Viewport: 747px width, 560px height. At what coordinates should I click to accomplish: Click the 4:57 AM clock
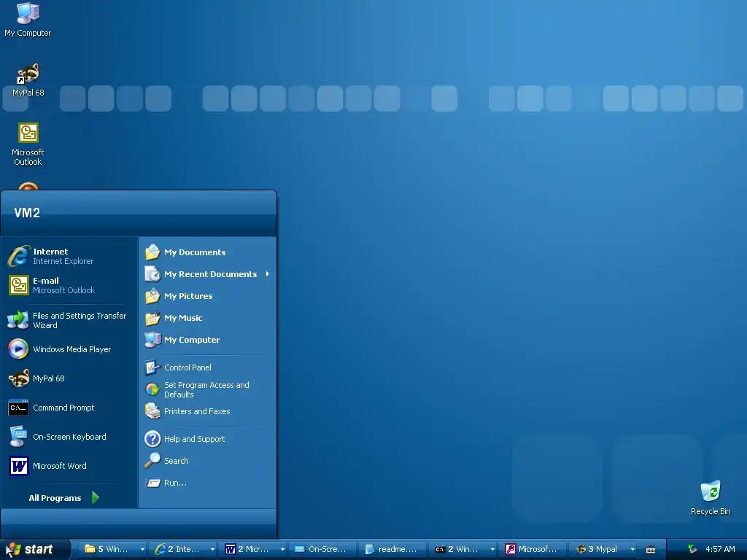(720, 549)
